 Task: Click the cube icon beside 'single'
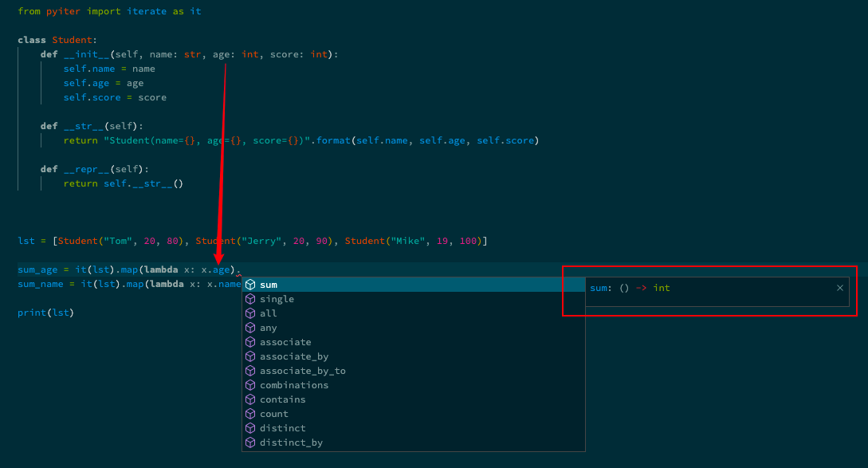point(251,299)
